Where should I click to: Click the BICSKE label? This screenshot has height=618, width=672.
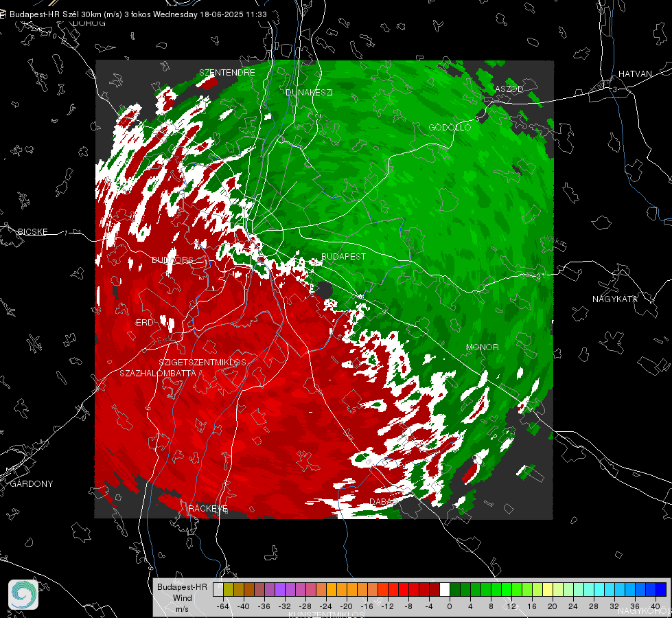point(32,231)
